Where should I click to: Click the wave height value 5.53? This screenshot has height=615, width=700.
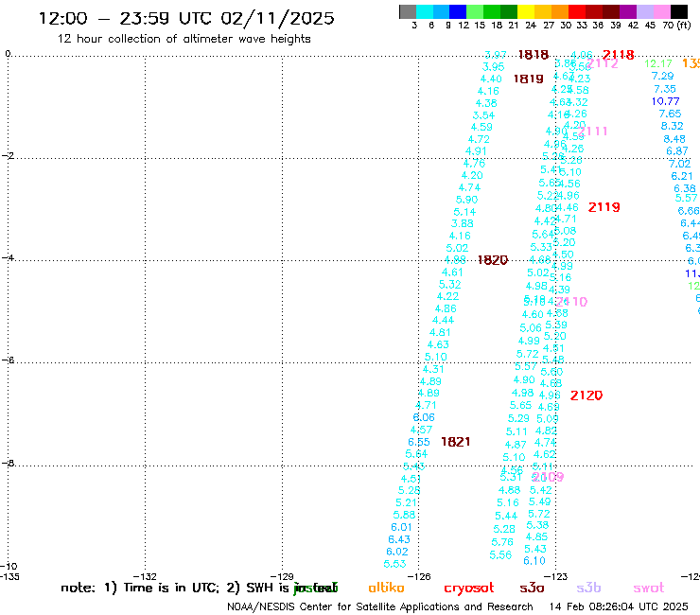pyautogui.click(x=394, y=564)
